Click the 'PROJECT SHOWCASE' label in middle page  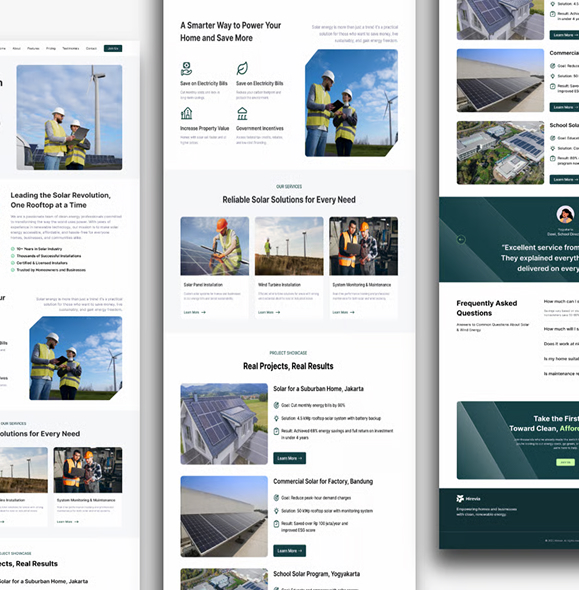pos(288,353)
